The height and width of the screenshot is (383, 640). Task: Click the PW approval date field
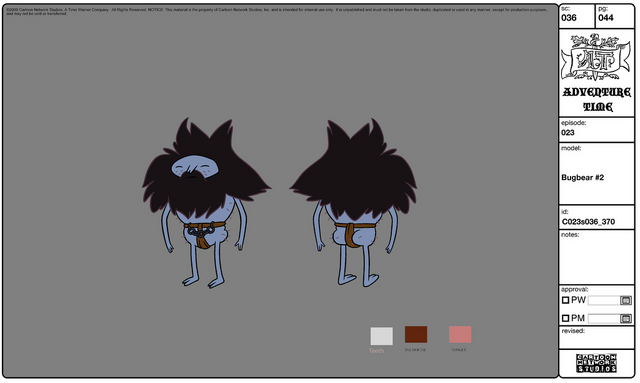pyautogui.click(x=604, y=301)
